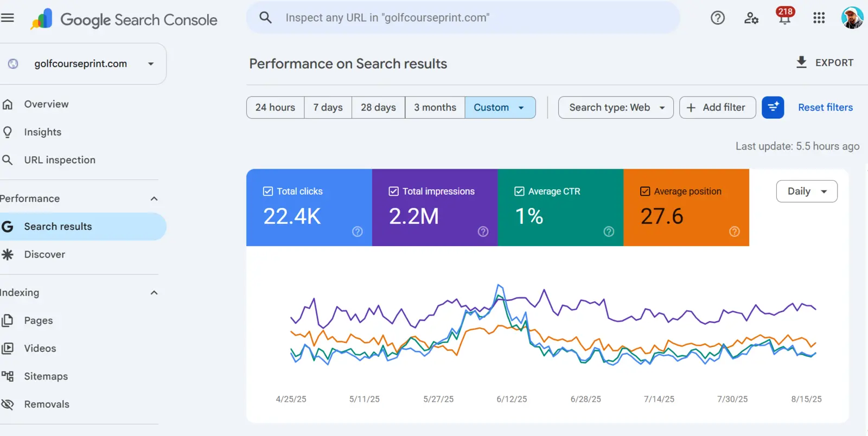Open the Daily granularity dropdown
Image resolution: width=868 pixels, height=436 pixels.
click(x=807, y=191)
